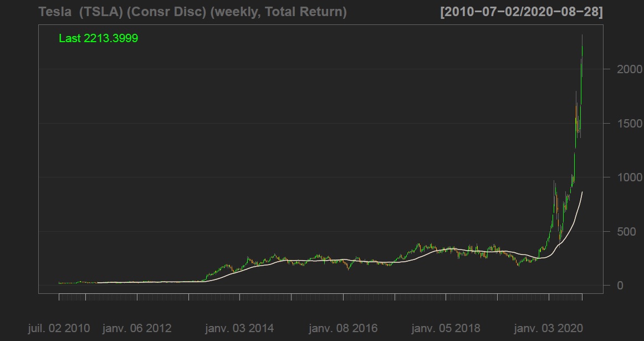Click the x-axis label 'juil. 02 2010'
The height and width of the screenshot is (341, 644).
tap(59, 328)
